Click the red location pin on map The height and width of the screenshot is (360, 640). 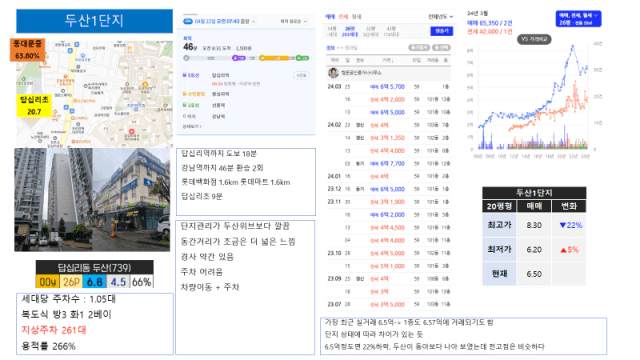coord(131,131)
